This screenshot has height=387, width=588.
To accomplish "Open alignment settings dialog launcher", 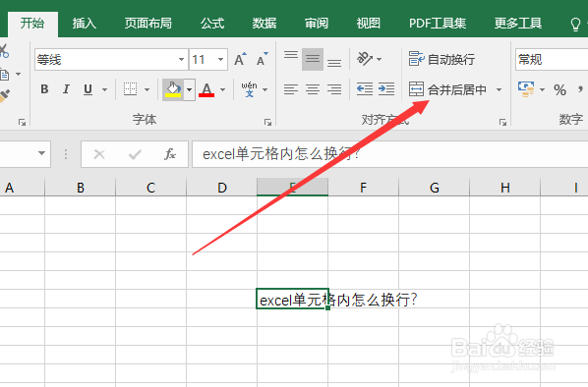I will pyautogui.click(x=502, y=122).
